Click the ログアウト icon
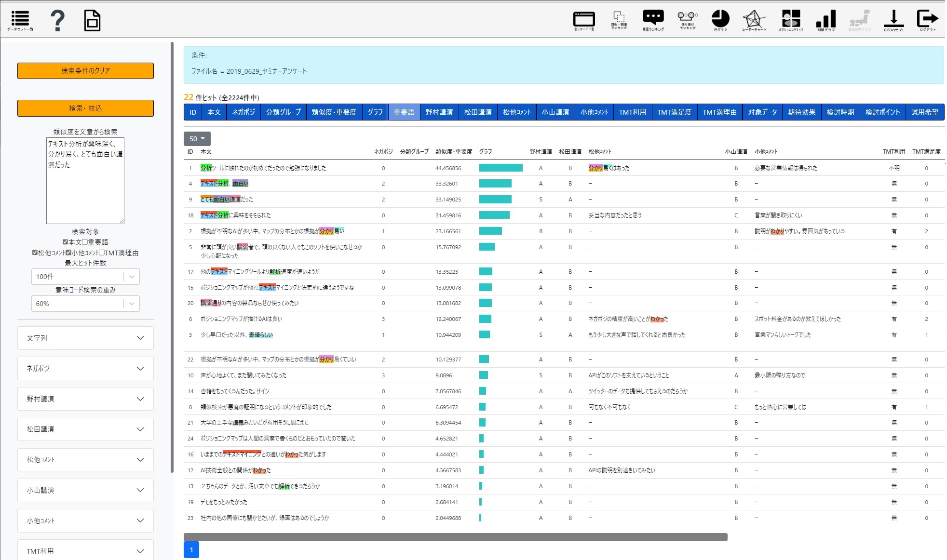This screenshot has width=947, height=560. (927, 20)
